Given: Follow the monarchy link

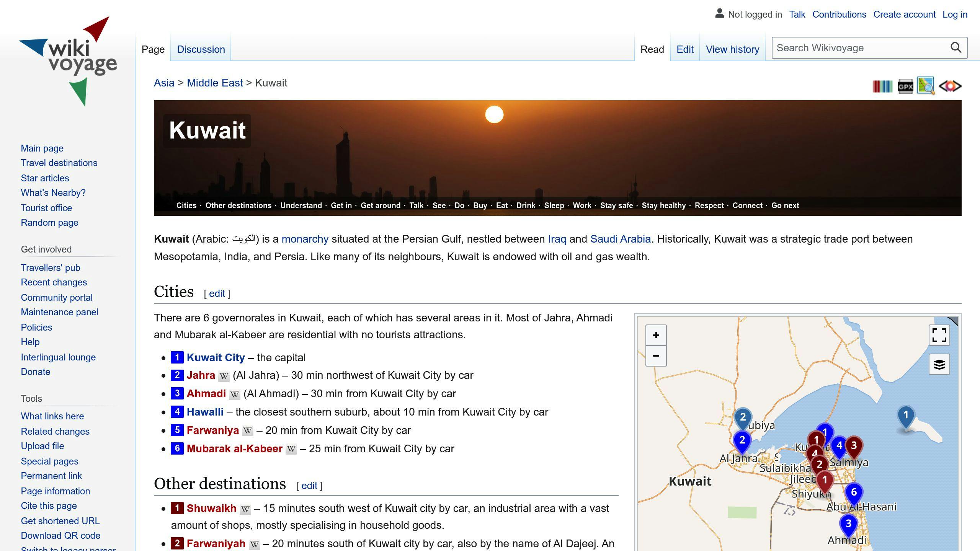Looking at the screenshot, I should [305, 239].
